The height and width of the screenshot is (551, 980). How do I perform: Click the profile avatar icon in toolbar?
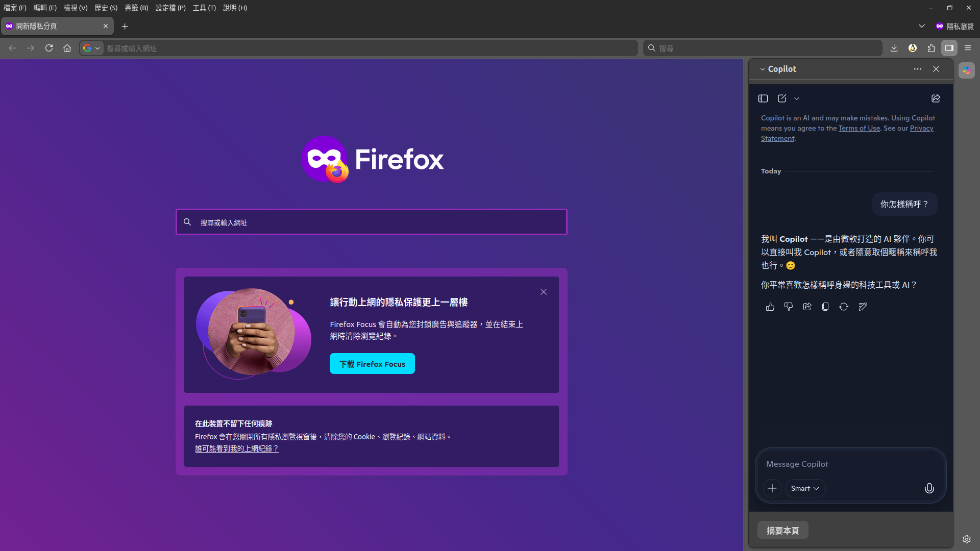pyautogui.click(x=913, y=48)
